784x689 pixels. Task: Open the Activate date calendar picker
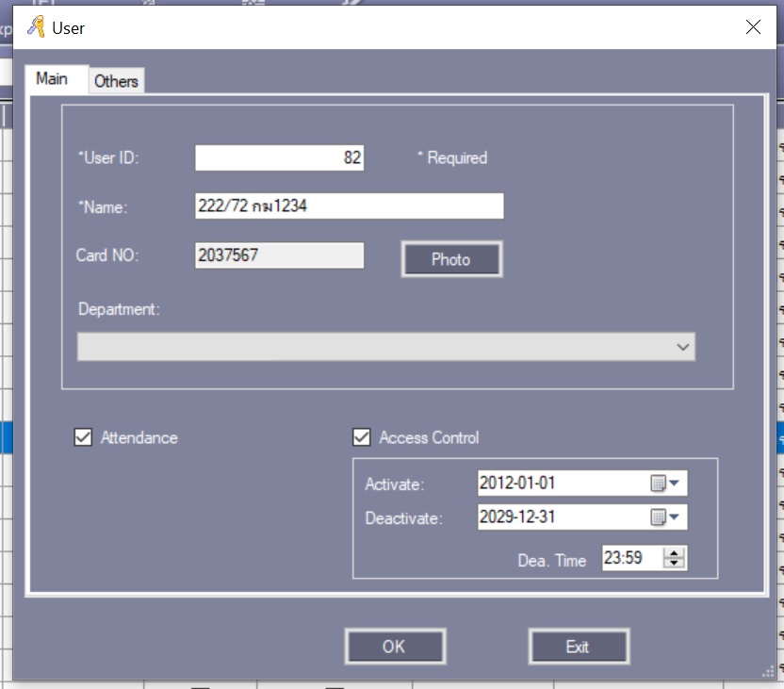point(665,484)
